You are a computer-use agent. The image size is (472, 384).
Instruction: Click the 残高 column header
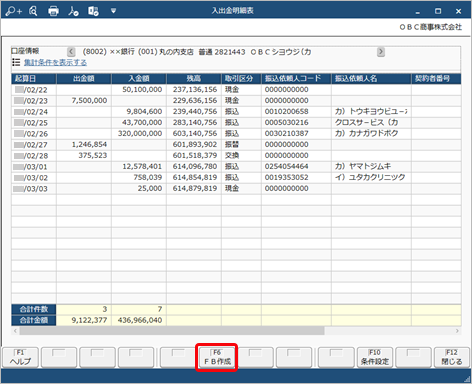tap(194, 79)
